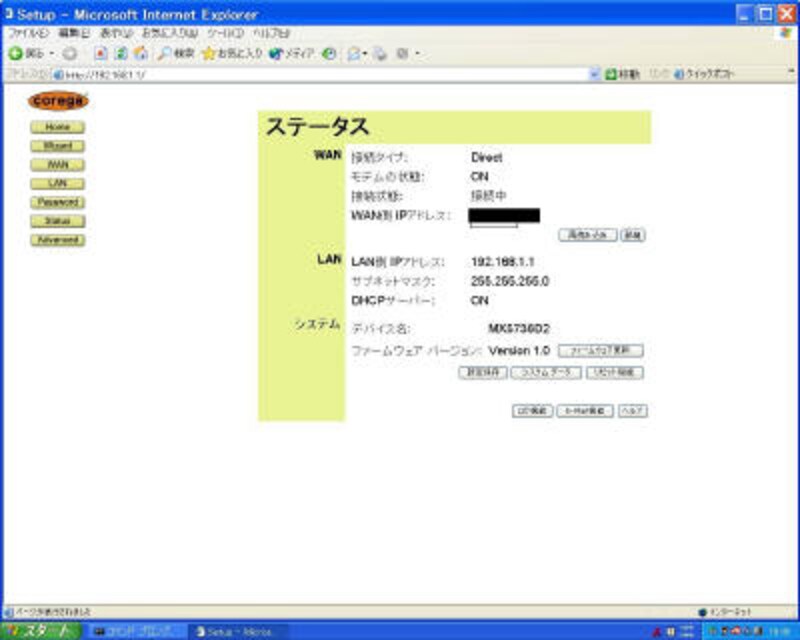Open the View (表示) menu

tap(116, 33)
